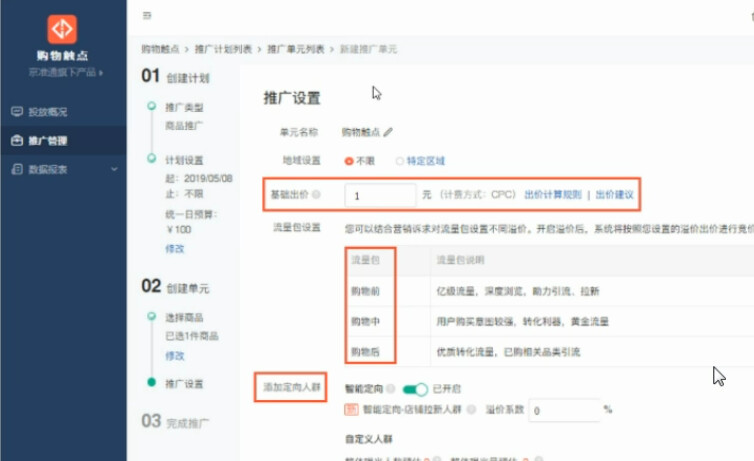This screenshot has width=754, height=461.
Task: Go to 购物触点 breadcrumb
Action: pos(160,49)
